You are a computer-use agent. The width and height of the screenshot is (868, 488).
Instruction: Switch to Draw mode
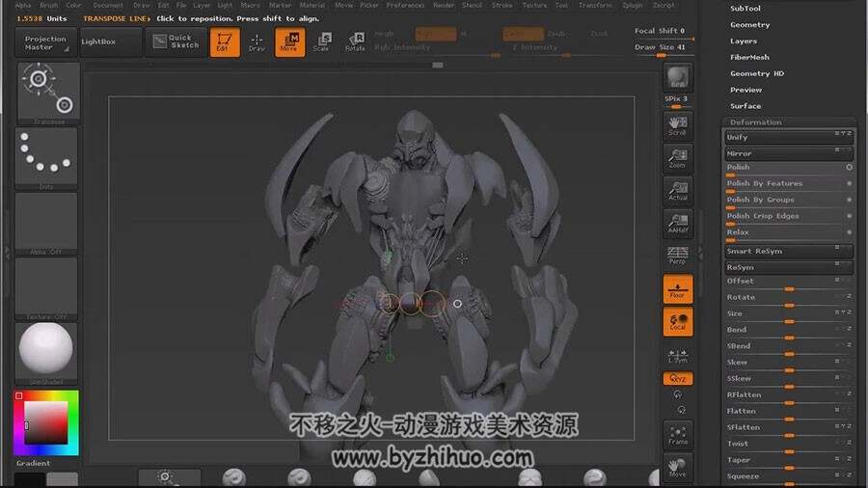[x=257, y=42]
